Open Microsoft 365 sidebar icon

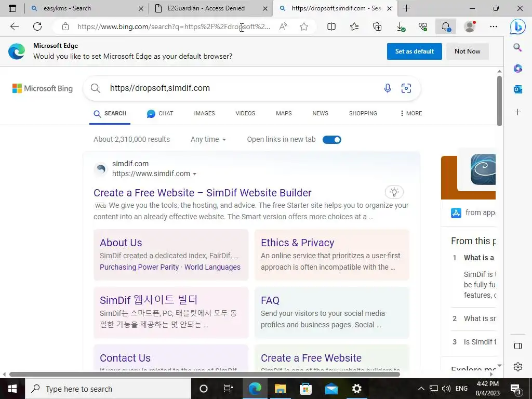click(518, 68)
